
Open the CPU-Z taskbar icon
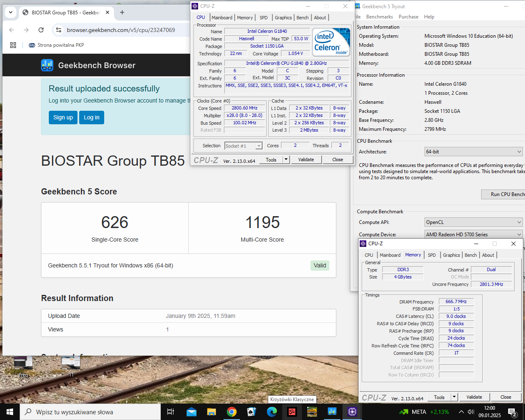click(352, 412)
